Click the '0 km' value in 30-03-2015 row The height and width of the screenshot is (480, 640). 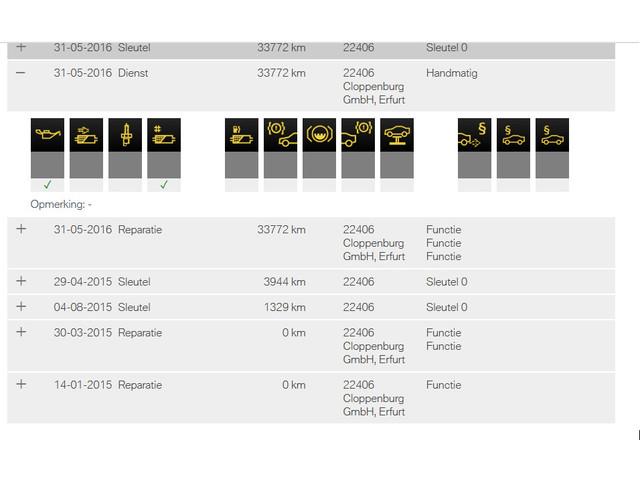293,332
